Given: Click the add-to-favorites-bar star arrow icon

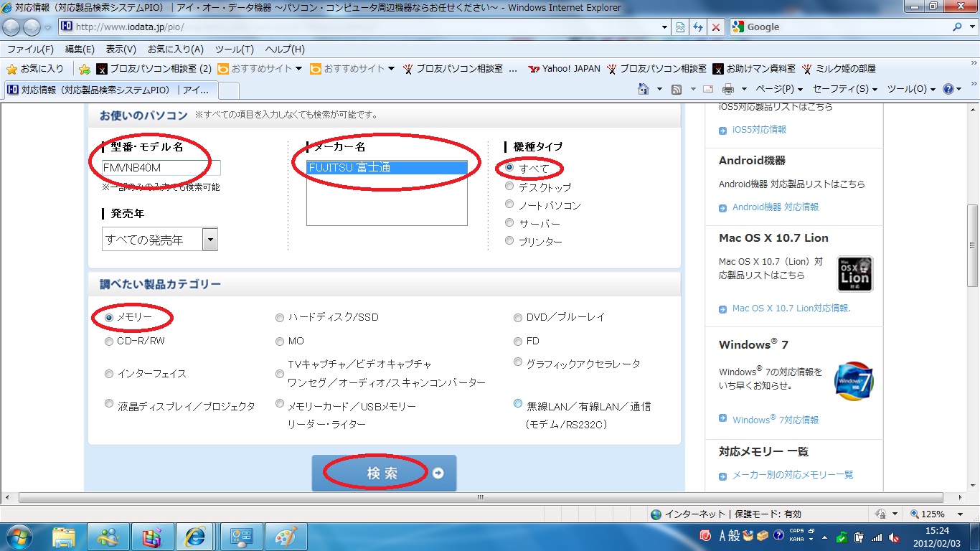Looking at the screenshot, I should tap(85, 69).
